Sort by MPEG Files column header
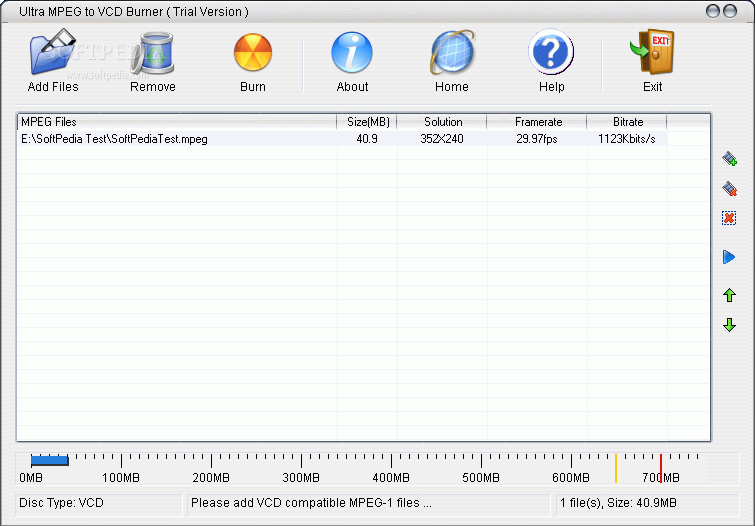The width and height of the screenshot is (755, 526). click(177, 122)
